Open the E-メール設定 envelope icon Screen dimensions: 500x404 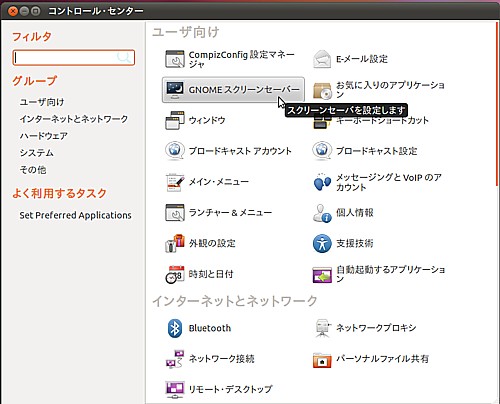322,59
